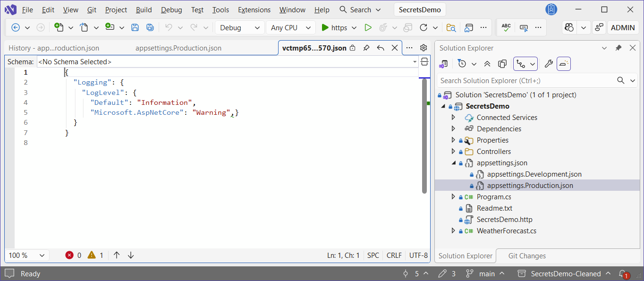Select Readme.txt in Solution Explorer
This screenshot has height=281, width=644.
point(494,208)
